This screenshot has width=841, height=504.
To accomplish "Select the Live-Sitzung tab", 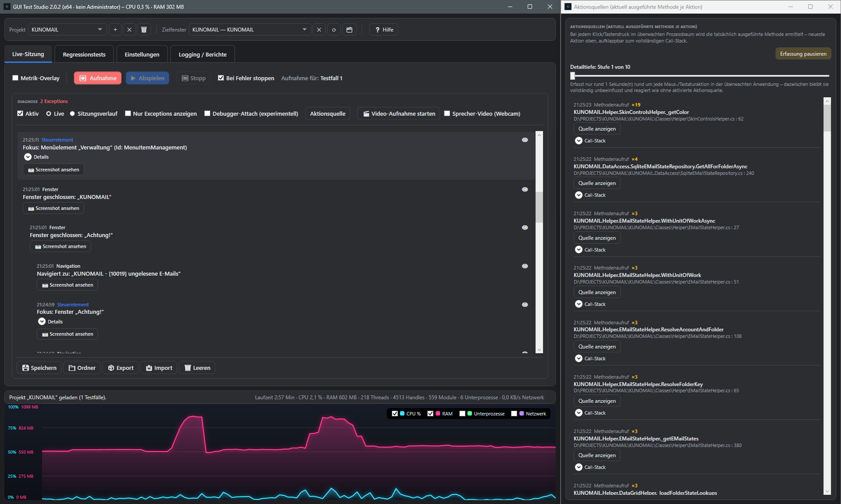I will pos(28,54).
